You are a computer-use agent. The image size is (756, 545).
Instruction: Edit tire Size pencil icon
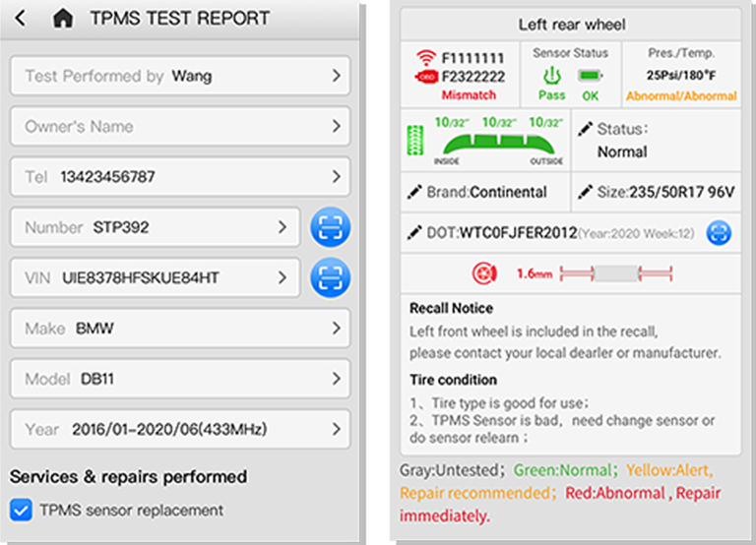tap(585, 192)
